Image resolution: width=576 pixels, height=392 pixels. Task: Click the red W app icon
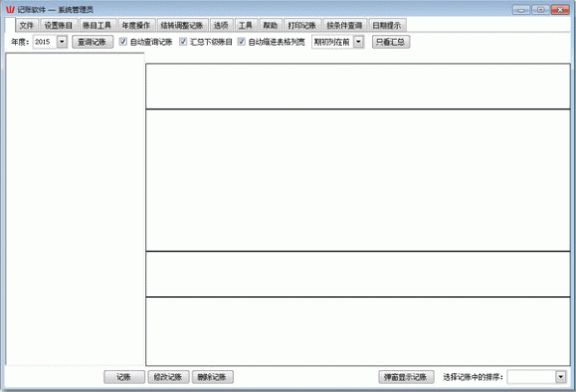pos(10,10)
